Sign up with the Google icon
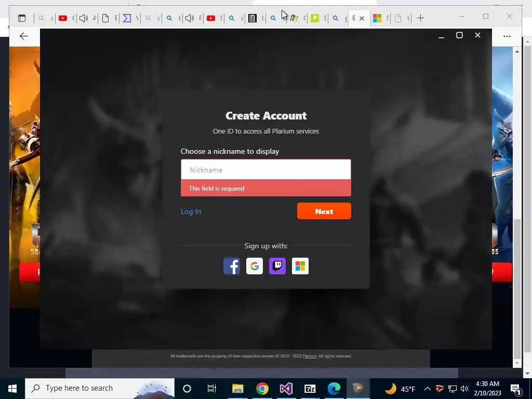Screen dimensions: 532x399 255,266
